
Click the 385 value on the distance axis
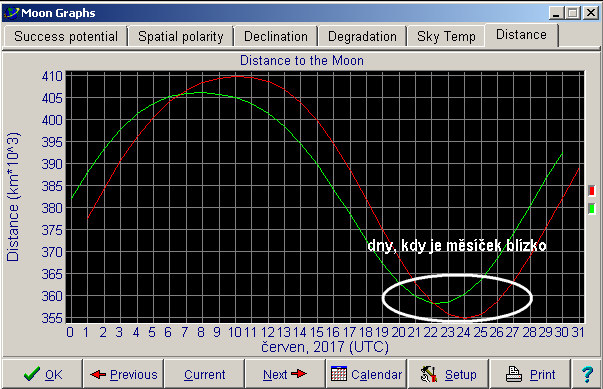click(52, 186)
